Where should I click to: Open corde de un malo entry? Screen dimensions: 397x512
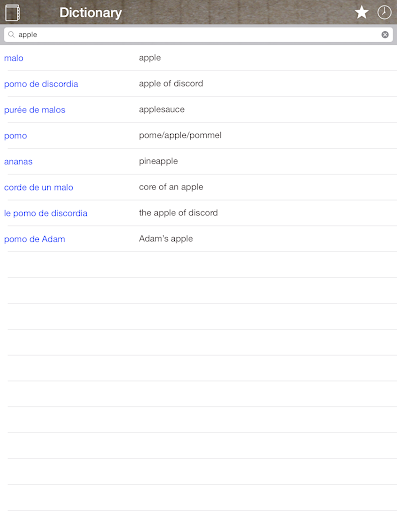(x=39, y=187)
